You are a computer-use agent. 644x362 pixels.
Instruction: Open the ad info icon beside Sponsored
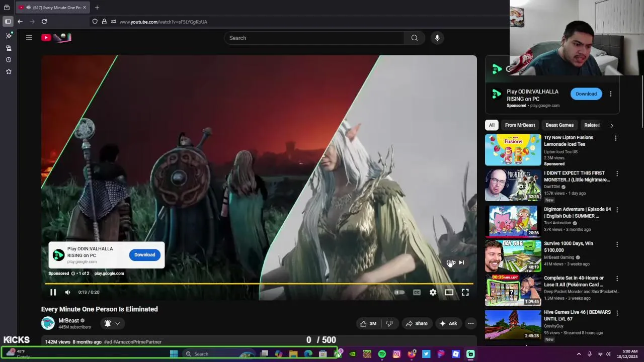click(x=73, y=274)
